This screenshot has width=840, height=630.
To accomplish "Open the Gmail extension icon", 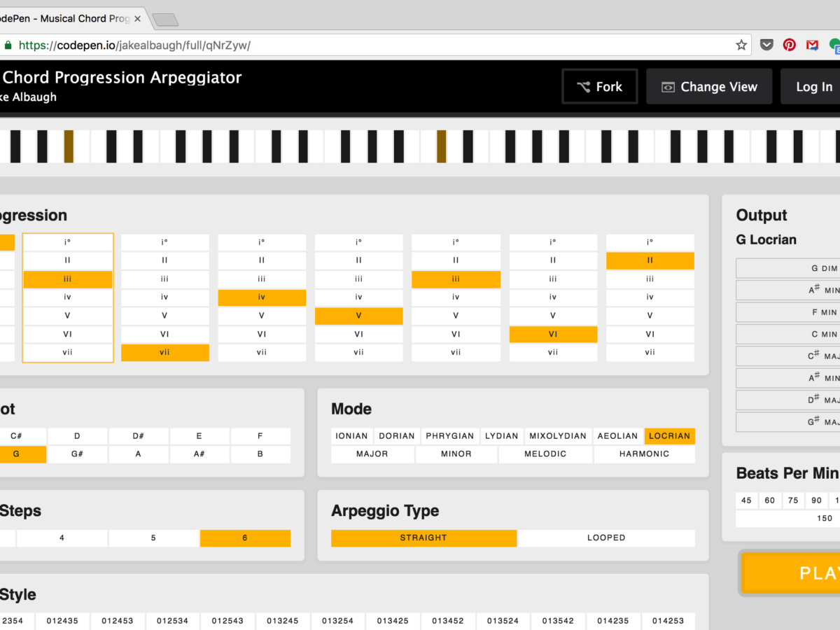I will (x=812, y=45).
